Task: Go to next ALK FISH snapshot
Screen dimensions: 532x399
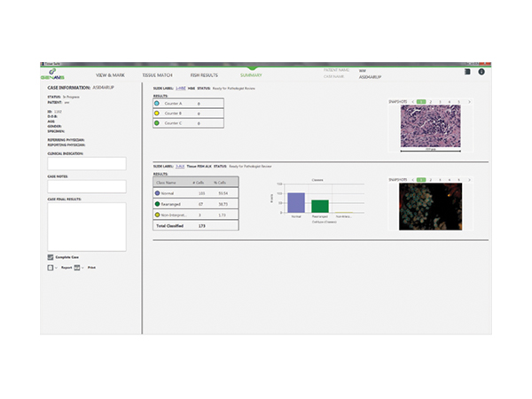Action: point(469,180)
